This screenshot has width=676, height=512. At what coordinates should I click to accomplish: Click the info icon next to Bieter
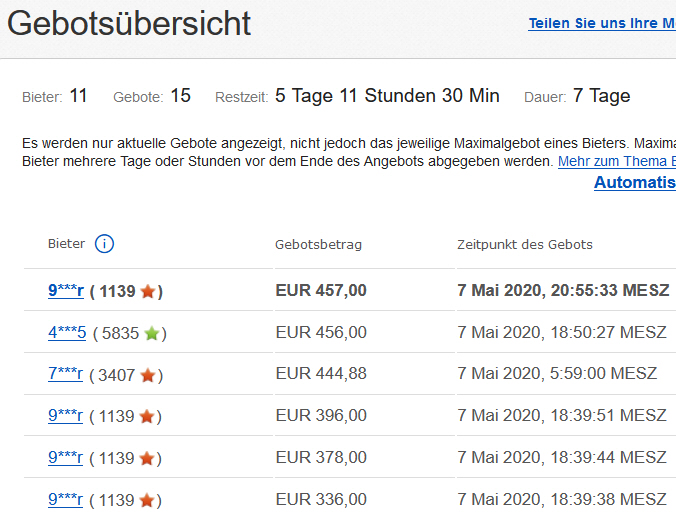pyautogui.click(x=105, y=244)
